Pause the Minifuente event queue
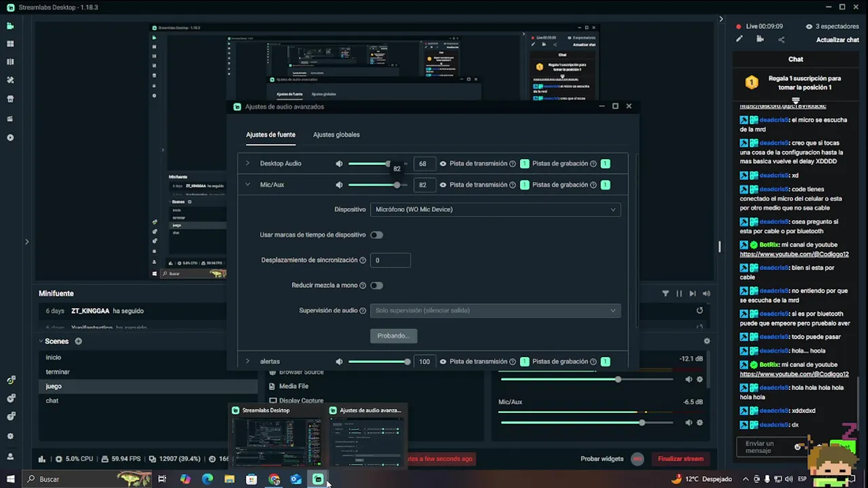 coord(679,293)
